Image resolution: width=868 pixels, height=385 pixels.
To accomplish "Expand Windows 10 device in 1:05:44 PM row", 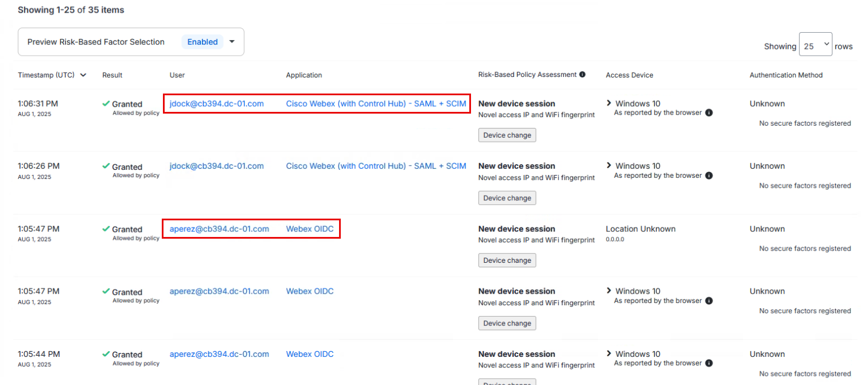I will (609, 354).
